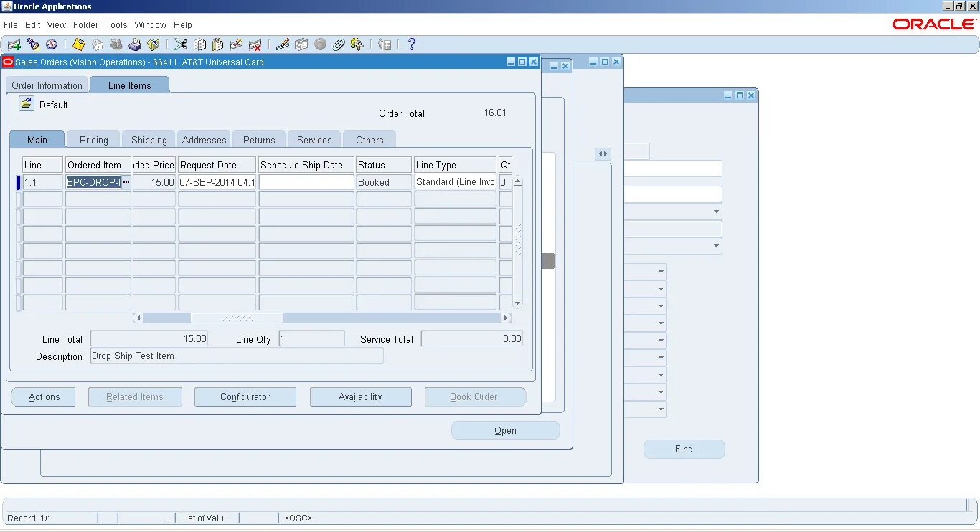This screenshot has height=532, width=980.
Task: Click the Line cell 1.1
Action: coord(43,182)
